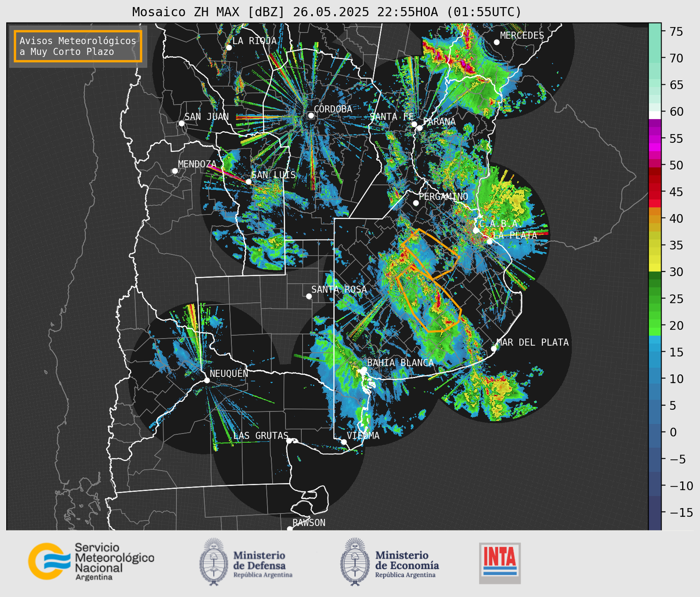The width and height of the screenshot is (700, 597).
Task: Click the C.A.B.A city marker dot
Action: point(476,230)
